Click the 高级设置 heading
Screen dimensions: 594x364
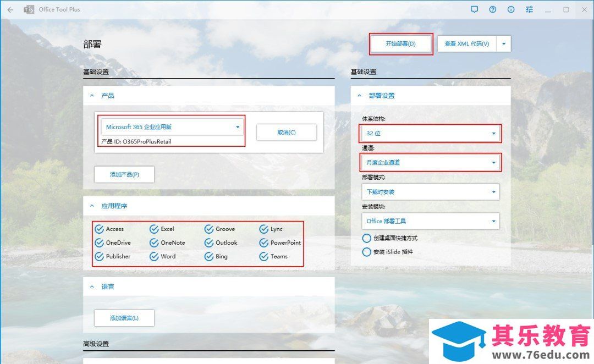(x=96, y=344)
